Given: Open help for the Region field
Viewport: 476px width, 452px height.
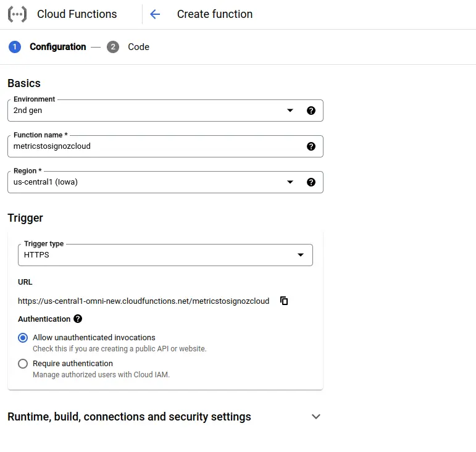Looking at the screenshot, I should (311, 182).
